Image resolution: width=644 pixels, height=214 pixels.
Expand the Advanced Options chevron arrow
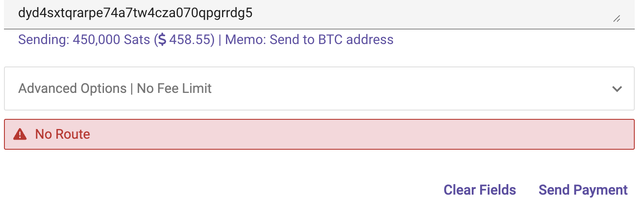point(617,89)
